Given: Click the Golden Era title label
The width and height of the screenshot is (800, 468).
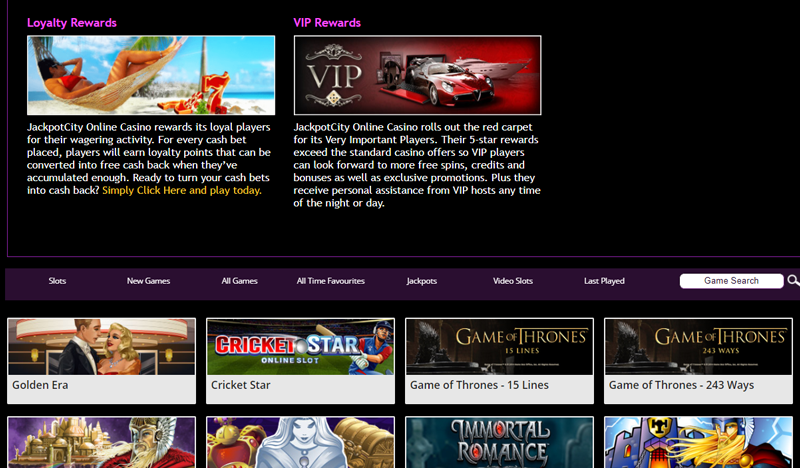Looking at the screenshot, I should click(x=40, y=385).
